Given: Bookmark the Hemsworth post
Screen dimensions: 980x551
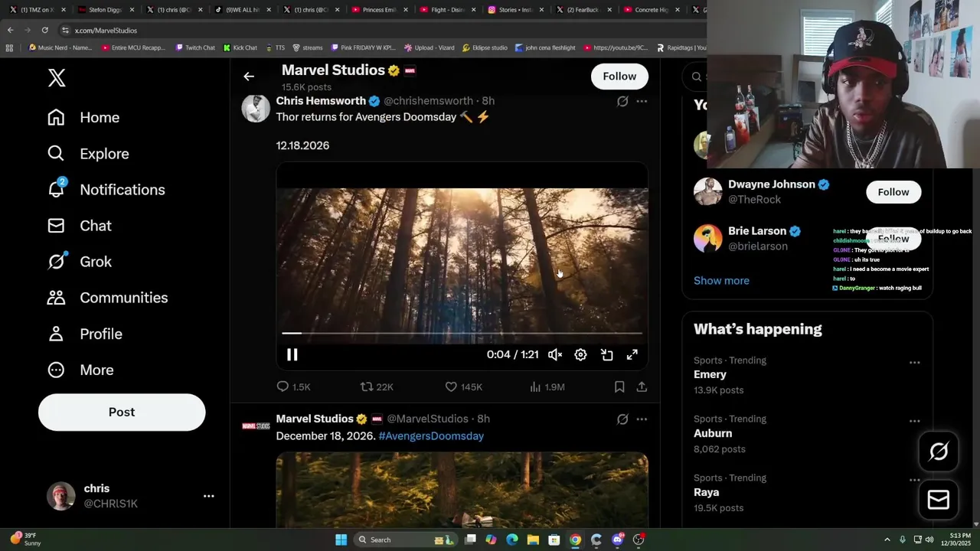Looking at the screenshot, I should click(619, 386).
